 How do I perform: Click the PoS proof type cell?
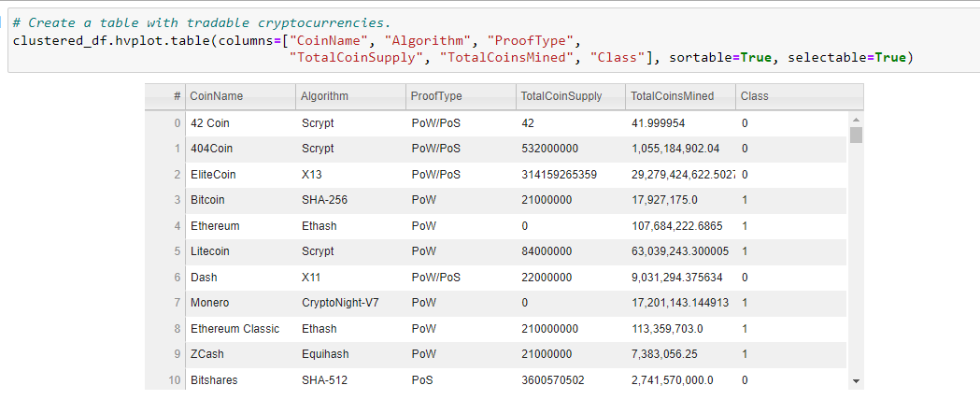(x=461, y=379)
